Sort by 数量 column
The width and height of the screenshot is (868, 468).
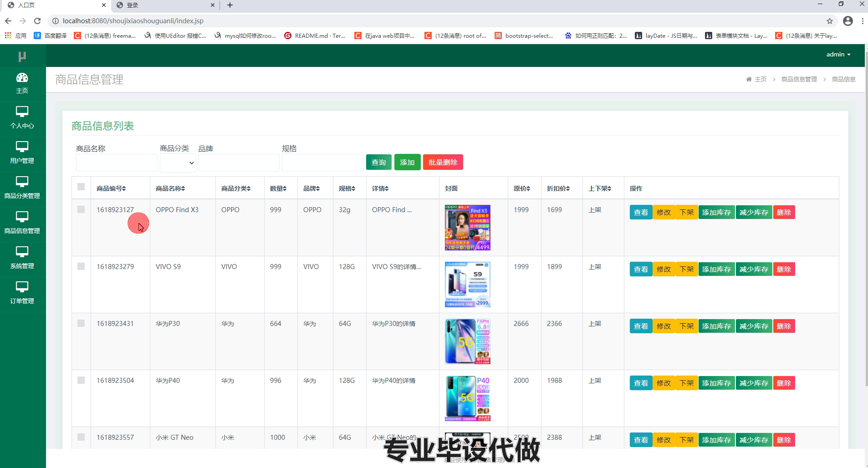click(x=278, y=188)
